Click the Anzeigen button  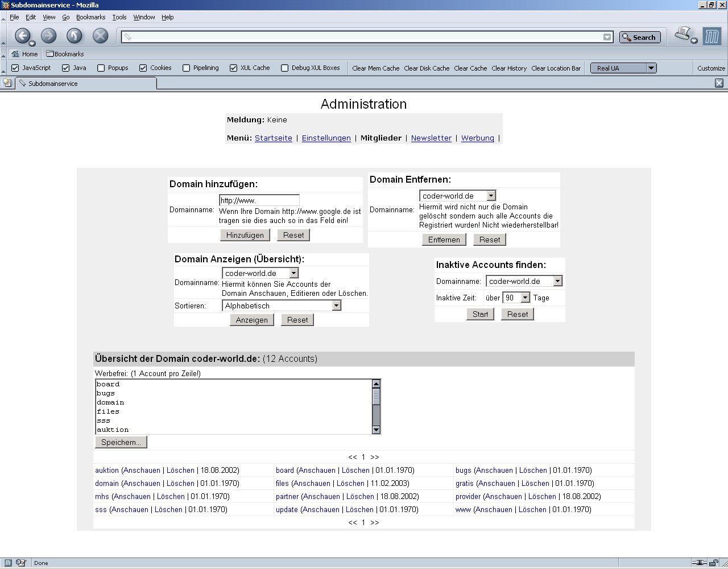pyautogui.click(x=252, y=320)
